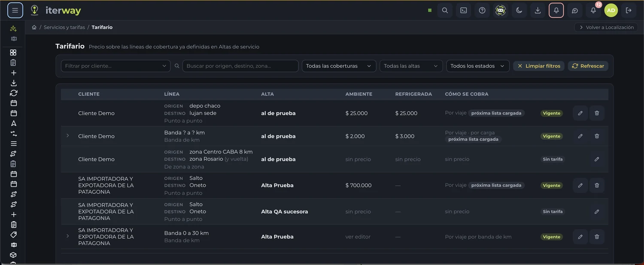This screenshot has height=265, width=644.
Task: Click the green status square indicator
Action: pos(430,10)
